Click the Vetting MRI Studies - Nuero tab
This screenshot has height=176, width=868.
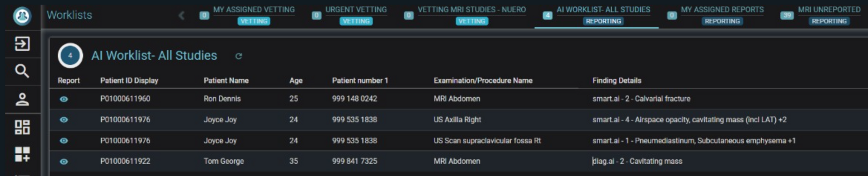pyautogui.click(x=472, y=15)
